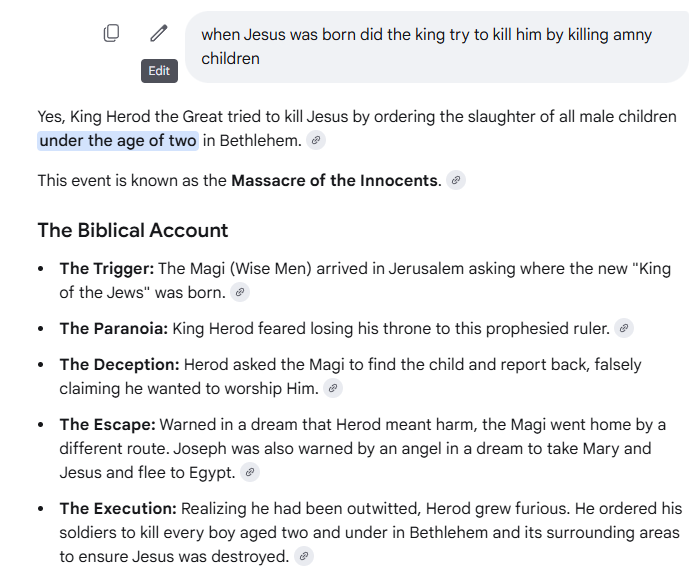Click 'The Biblical Account' heading
The height and width of the screenshot is (585, 693).
[x=133, y=230]
